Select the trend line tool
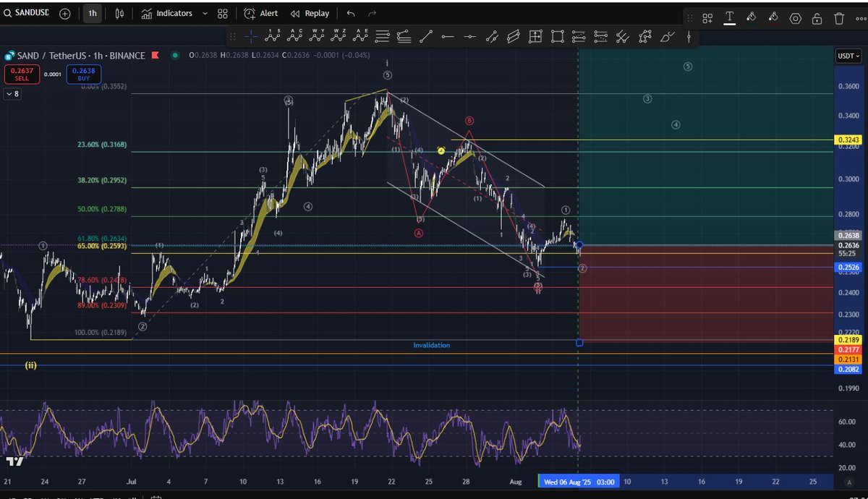 pyautogui.click(x=426, y=35)
